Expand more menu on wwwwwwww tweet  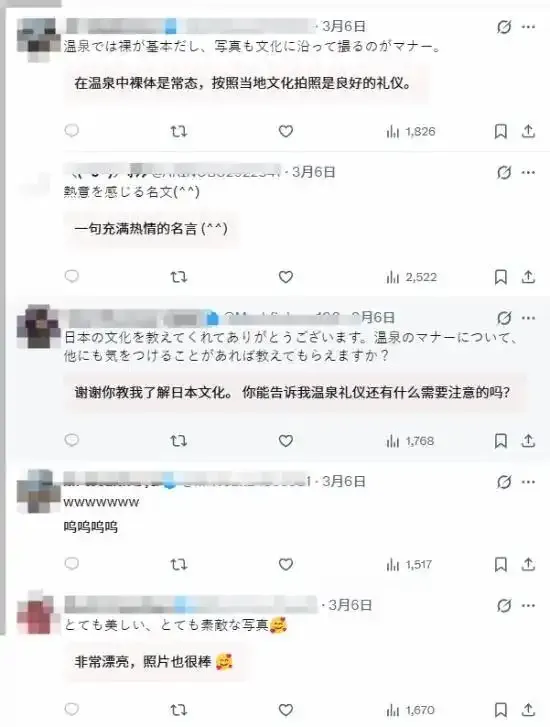pyautogui.click(x=528, y=482)
